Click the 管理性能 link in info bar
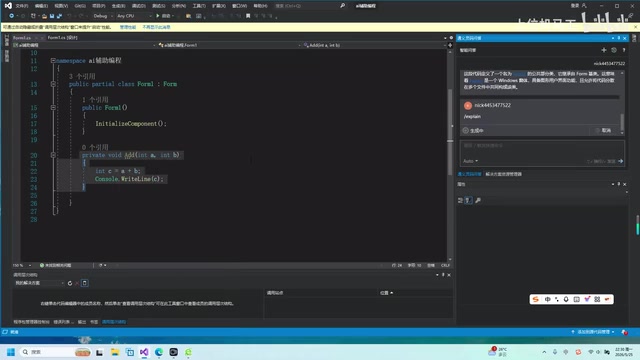The height and width of the screenshot is (360, 640). point(128,27)
